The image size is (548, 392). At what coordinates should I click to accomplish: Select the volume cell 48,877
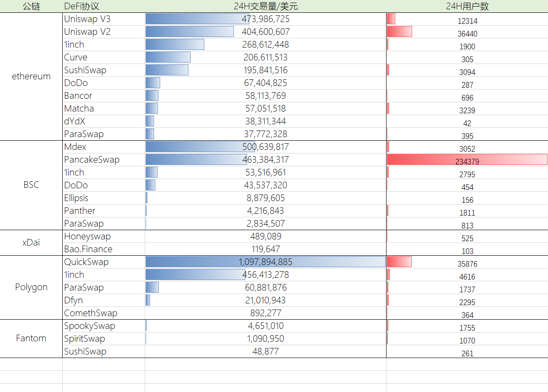tap(266, 351)
